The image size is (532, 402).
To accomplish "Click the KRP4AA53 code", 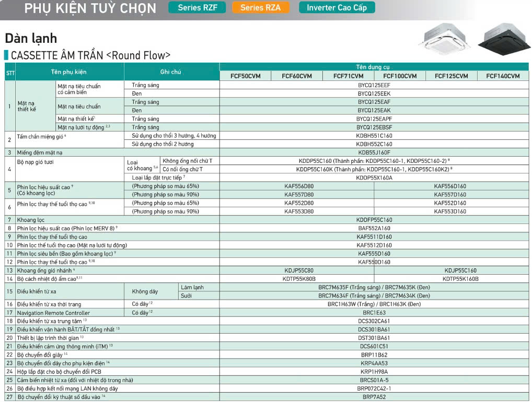I will (x=374, y=363).
